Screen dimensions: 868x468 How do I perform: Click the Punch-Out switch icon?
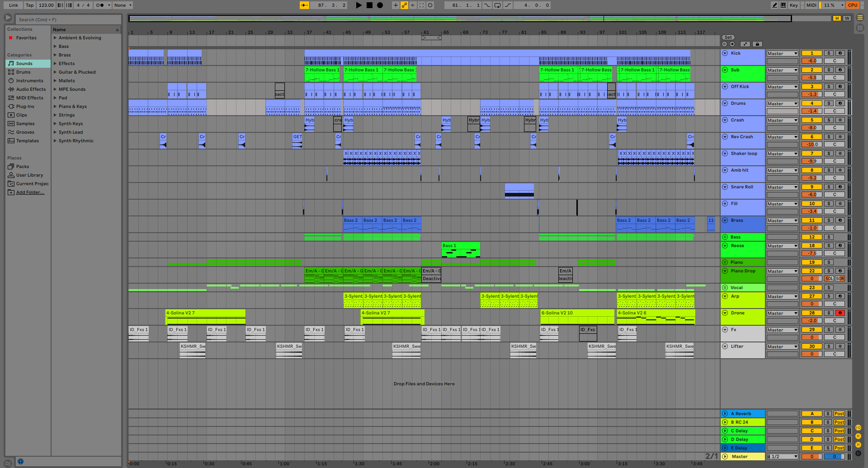508,5
